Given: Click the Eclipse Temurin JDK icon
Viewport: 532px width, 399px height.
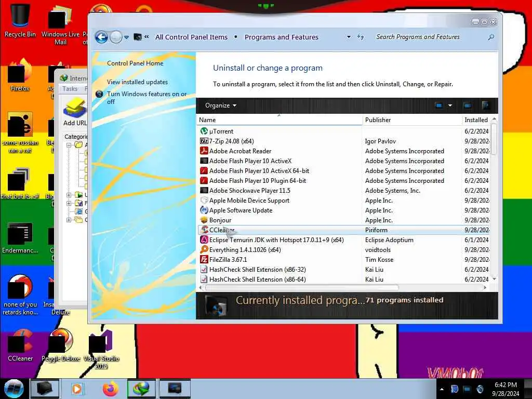Looking at the screenshot, I should [204, 240].
